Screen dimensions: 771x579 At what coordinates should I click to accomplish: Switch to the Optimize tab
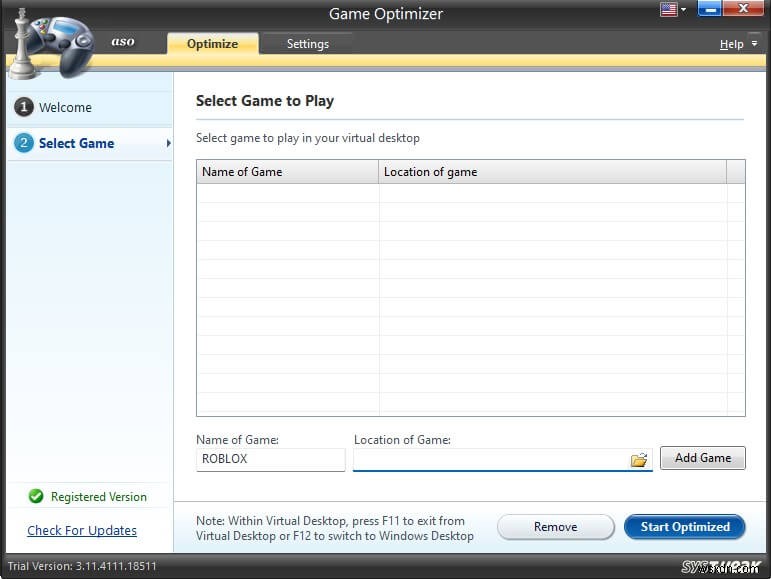pyautogui.click(x=212, y=44)
